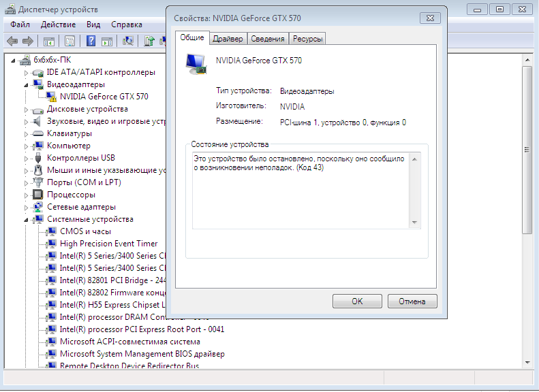Click the port icon beside Порты (COM и LPT)
The height and width of the screenshot is (392, 539).
pos(37,182)
